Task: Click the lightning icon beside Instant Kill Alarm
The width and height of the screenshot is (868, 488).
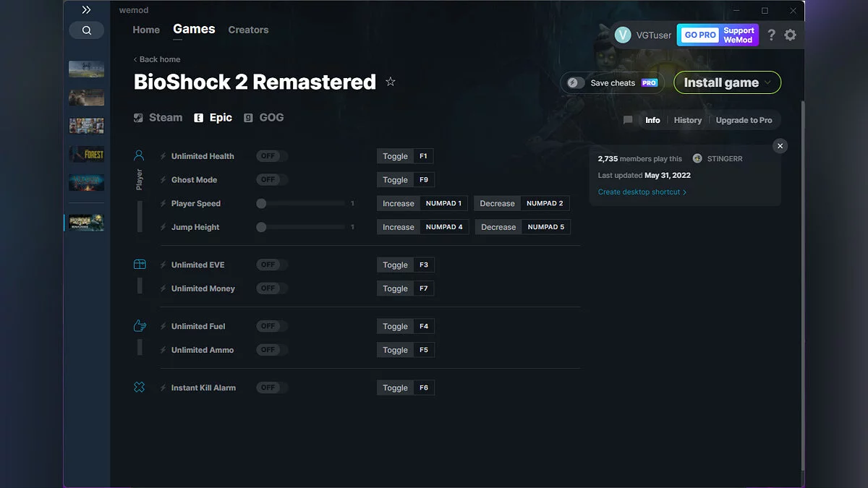Action: (163, 388)
